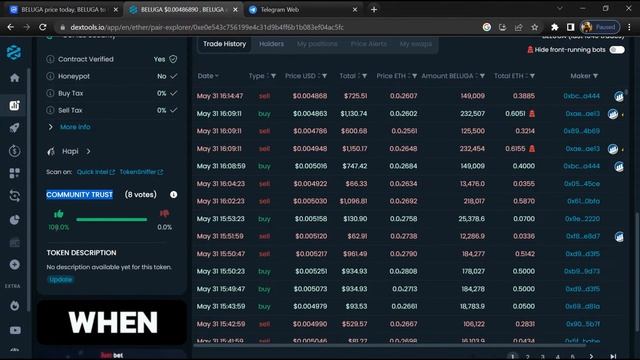Open maker address 0x05...45ce
The height and width of the screenshot is (360, 640).
point(582,184)
